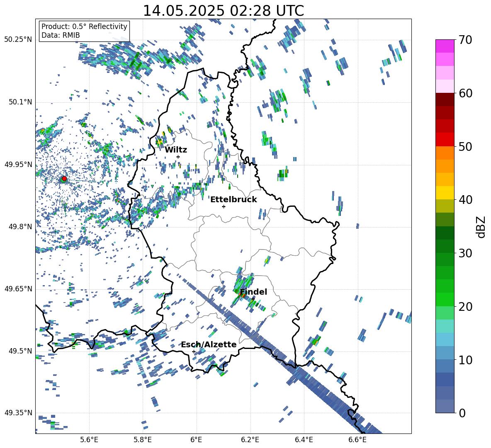Click the 49.8°N latitude tick label
Viewport: 491px width, 448px height.
(20, 227)
